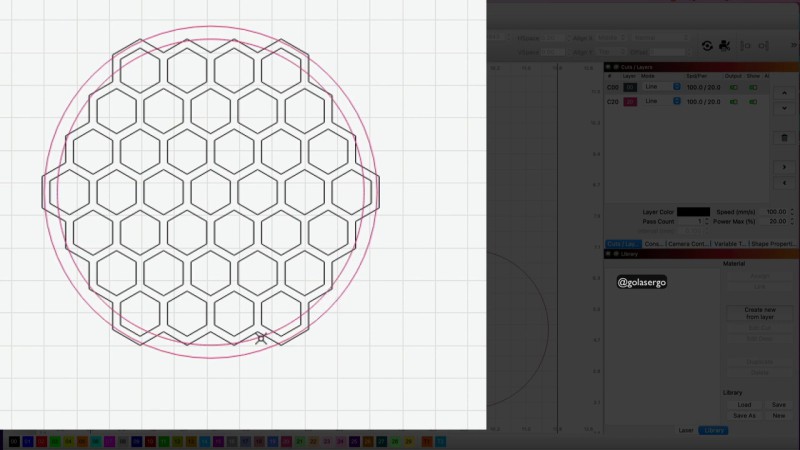Delete the layer using trash icon
Image resolution: width=800 pixels, height=450 pixels.
(784, 137)
